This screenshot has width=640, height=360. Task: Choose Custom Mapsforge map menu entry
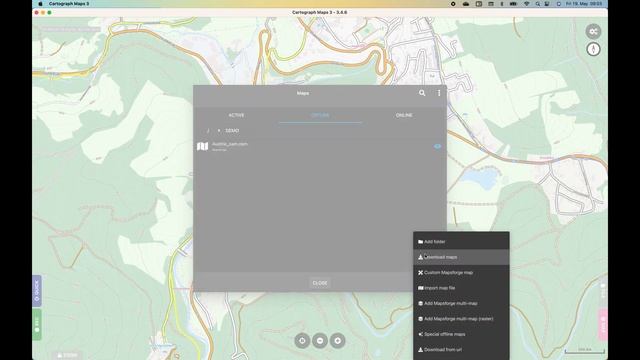461,273
